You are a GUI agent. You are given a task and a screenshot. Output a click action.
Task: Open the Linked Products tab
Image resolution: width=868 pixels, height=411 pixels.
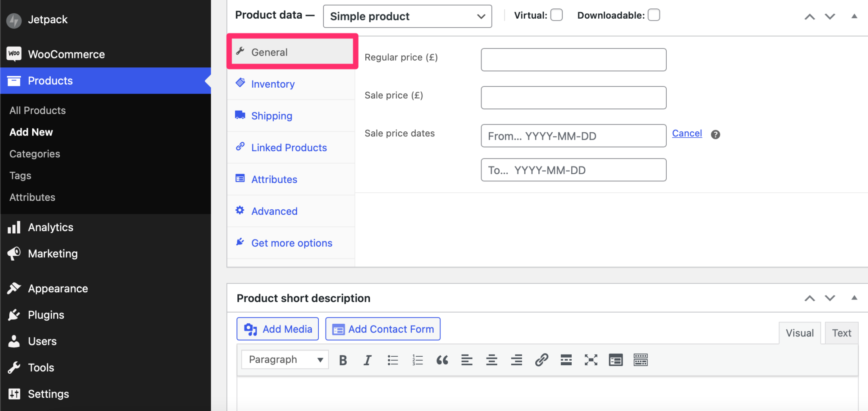click(289, 147)
